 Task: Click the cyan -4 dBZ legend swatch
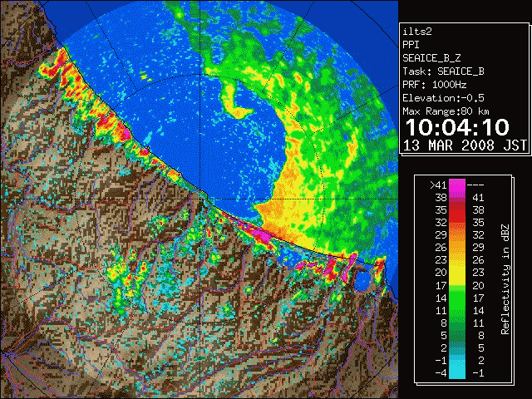pyautogui.click(x=457, y=372)
